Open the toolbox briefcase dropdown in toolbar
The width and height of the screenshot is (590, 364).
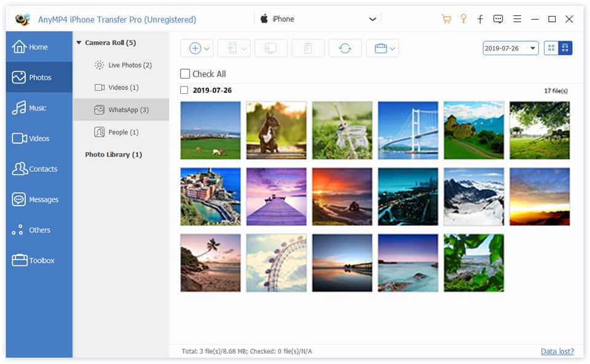pyautogui.click(x=382, y=48)
